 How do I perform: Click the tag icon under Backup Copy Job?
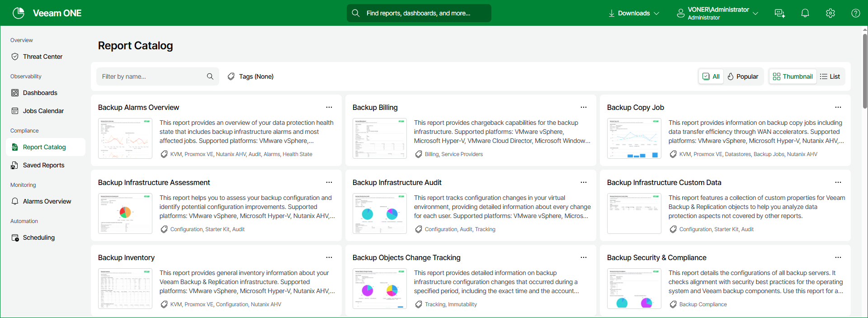[x=673, y=154]
